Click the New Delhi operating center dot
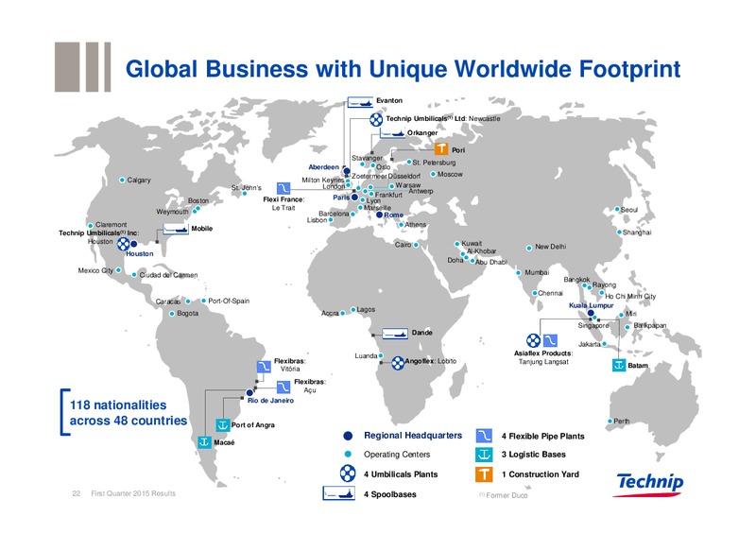The image size is (756, 534). [x=529, y=248]
